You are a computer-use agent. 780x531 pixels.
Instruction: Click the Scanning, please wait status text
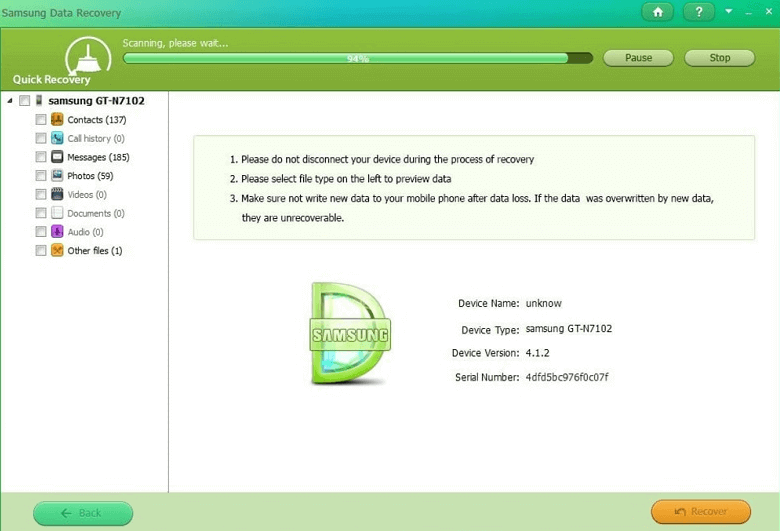coord(176,43)
